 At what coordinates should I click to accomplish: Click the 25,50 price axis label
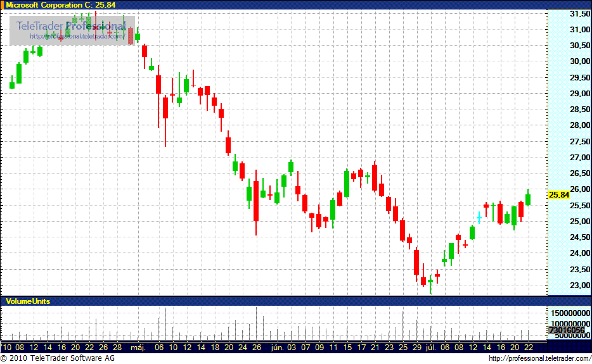pos(579,206)
